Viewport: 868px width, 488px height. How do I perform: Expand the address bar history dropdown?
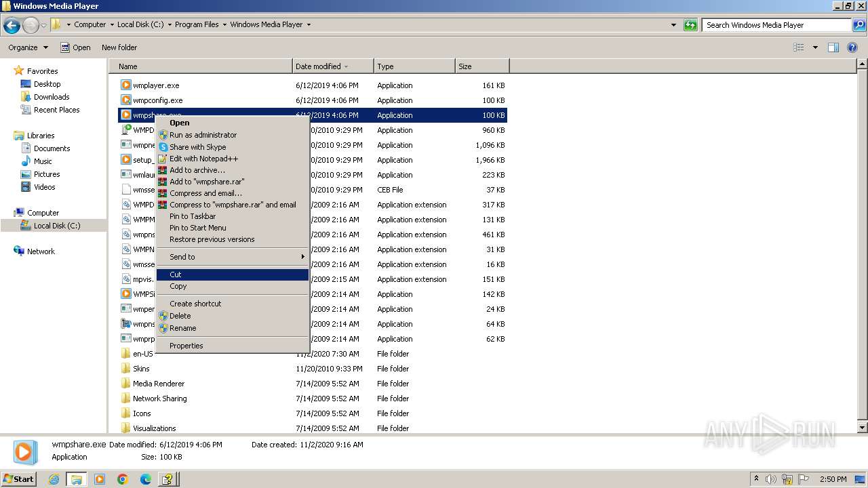tap(673, 25)
